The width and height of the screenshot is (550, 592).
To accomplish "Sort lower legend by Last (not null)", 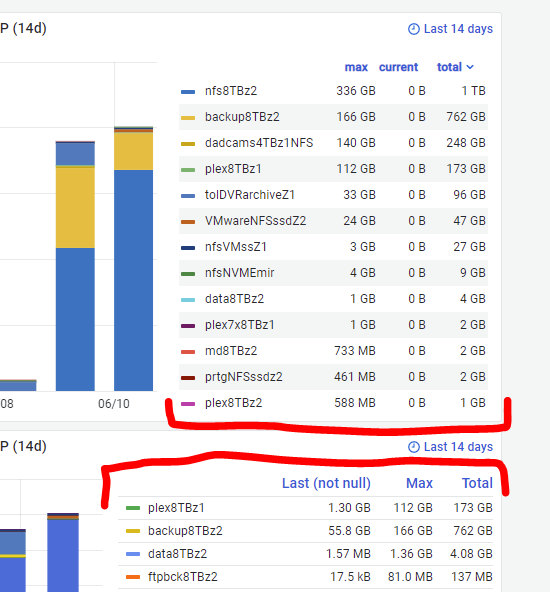I will pyautogui.click(x=326, y=483).
